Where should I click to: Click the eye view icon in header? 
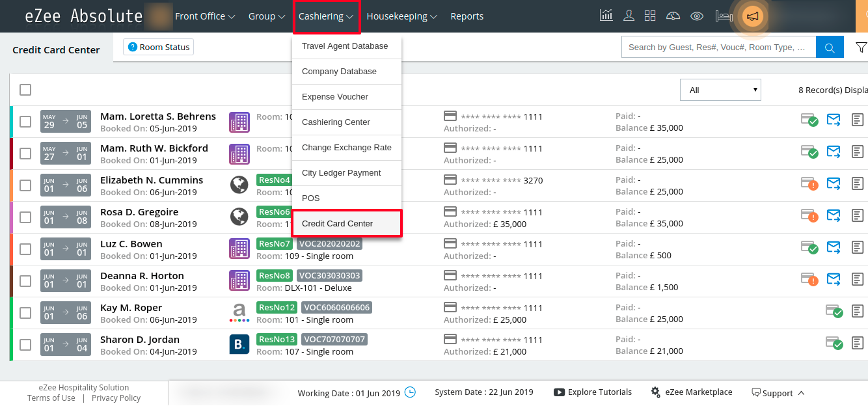[x=697, y=16]
